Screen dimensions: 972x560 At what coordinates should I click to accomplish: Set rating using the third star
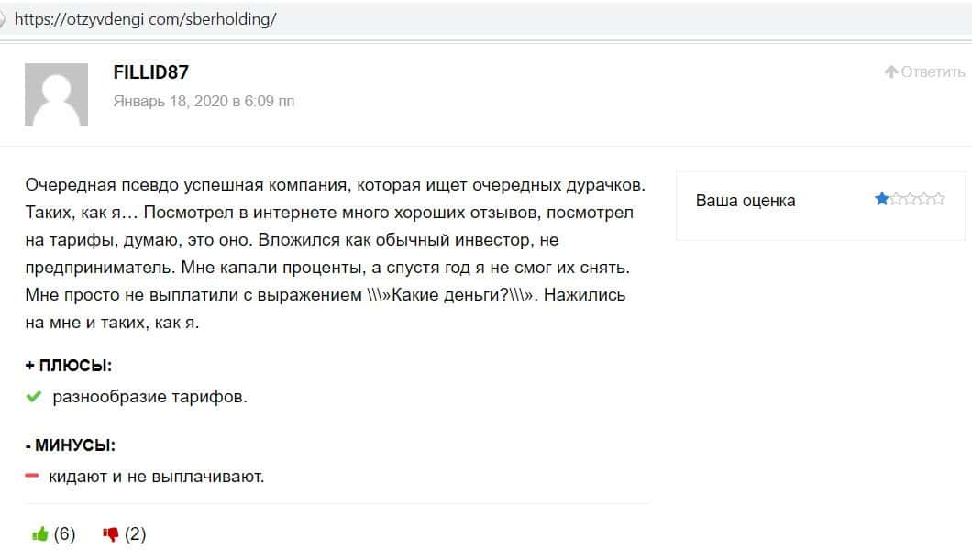coord(910,199)
